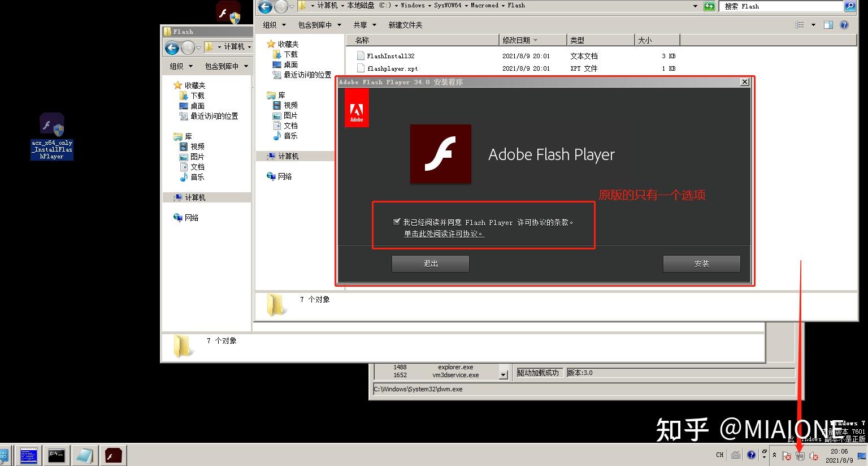Select 文档 in rear window navigation pane
868x466 pixels.
[x=197, y=167]
